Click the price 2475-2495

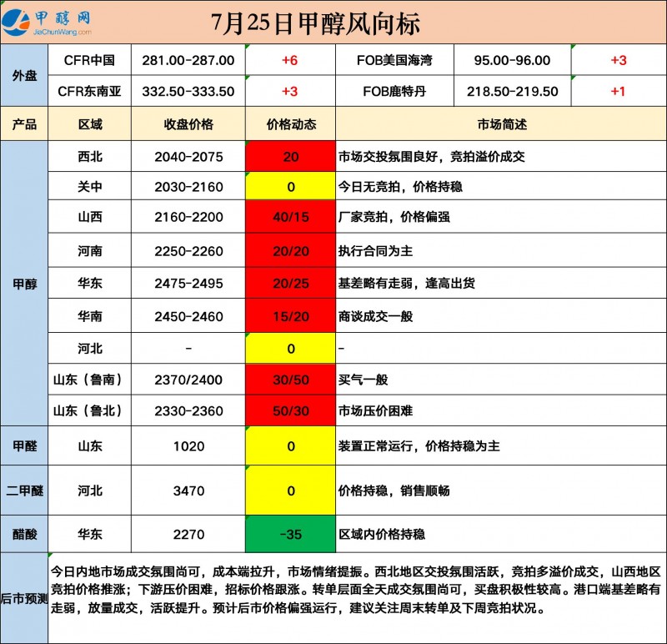(188, 283)
